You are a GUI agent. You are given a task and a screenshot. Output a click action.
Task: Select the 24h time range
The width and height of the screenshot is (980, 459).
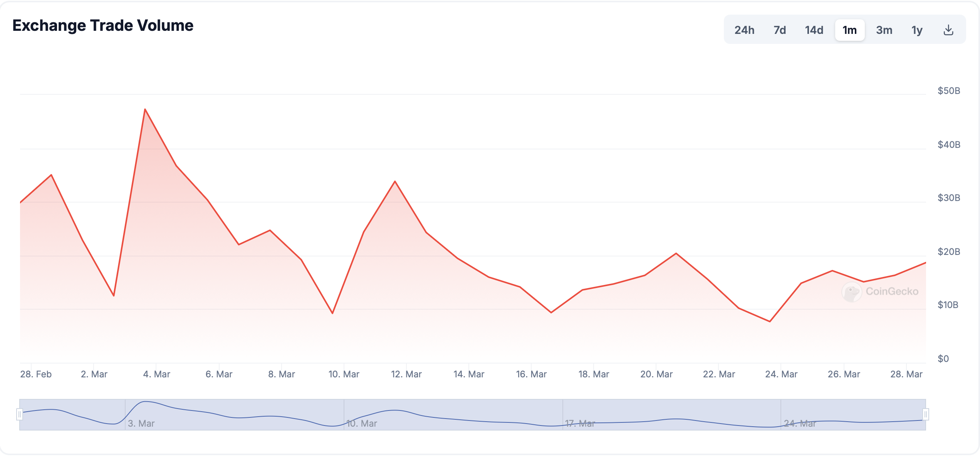pyautogui.click(x=744, y=30)
